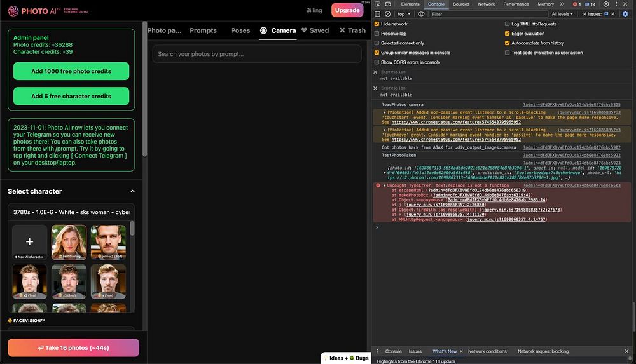
Task: Enable Show CORS errors in console
Action: [377, 62]
